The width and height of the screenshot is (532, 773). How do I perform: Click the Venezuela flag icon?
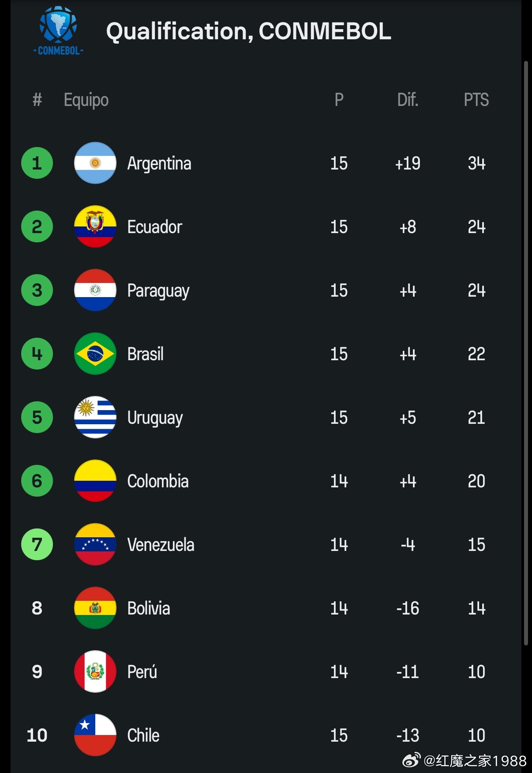pyautogui.click(x=95, y=544)
